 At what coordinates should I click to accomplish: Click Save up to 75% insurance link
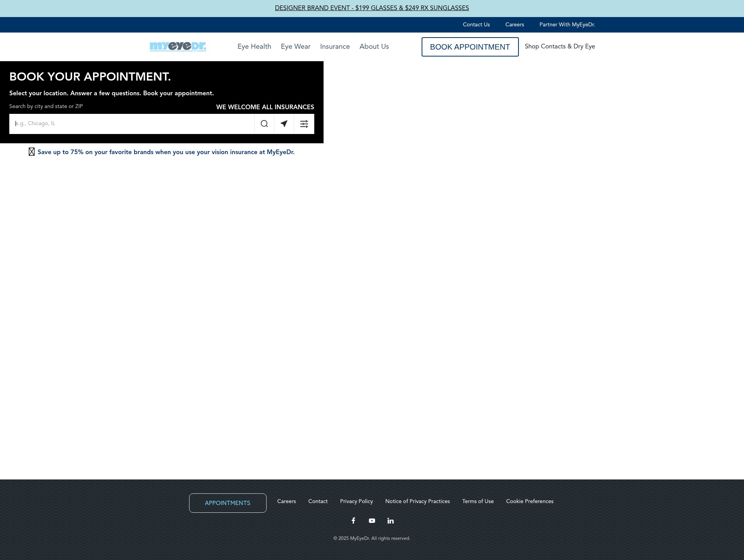pos(166,152)
